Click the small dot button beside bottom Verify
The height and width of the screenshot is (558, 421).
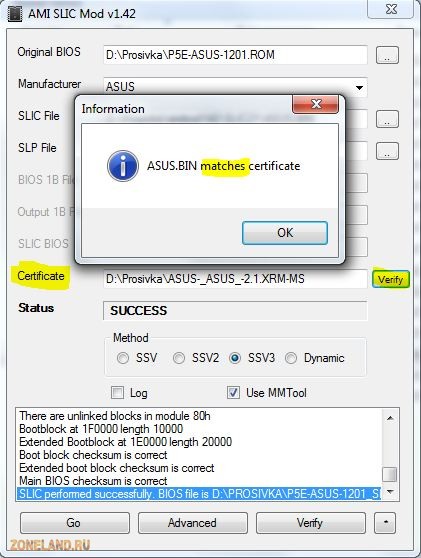click(x=385, y=523)
